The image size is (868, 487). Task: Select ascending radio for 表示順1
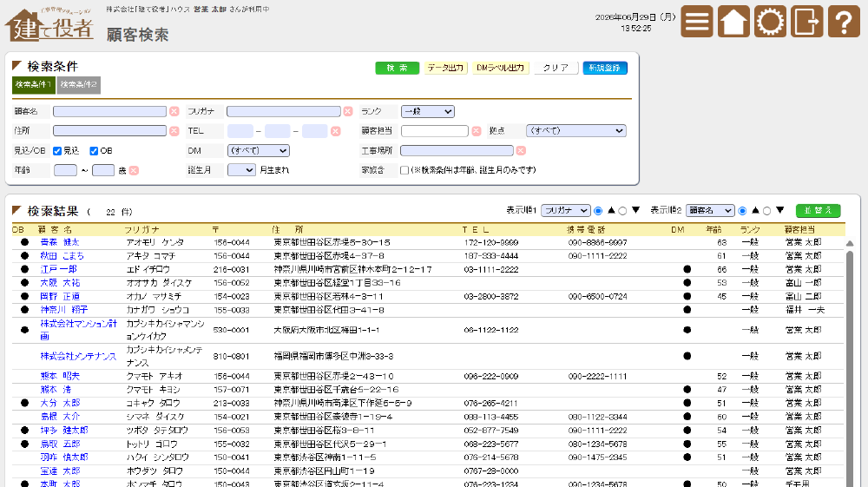tap(598, 211)
